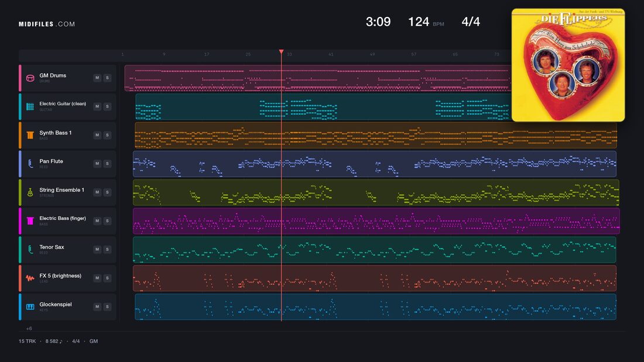Click the 124 BPM tempo value
This screenshot has width=644, height=362.
419,22
